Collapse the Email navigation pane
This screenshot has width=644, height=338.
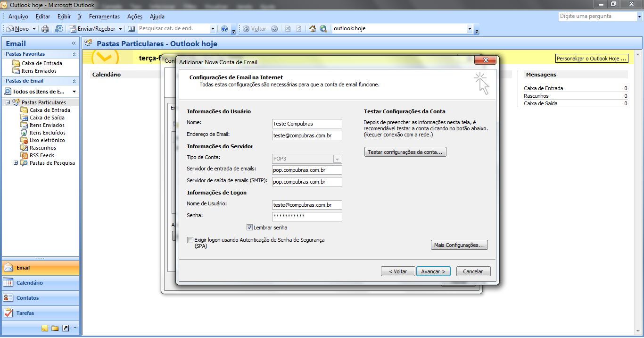[x=74, y=43]
